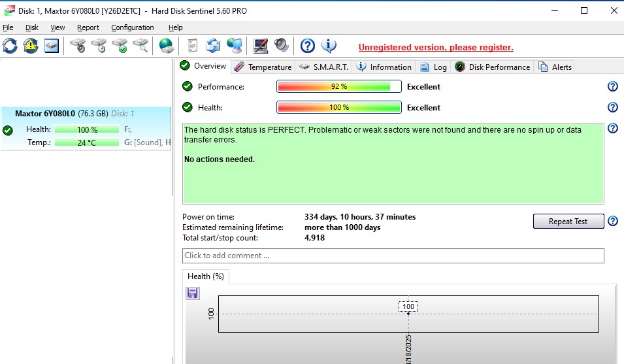Viewport: 624px width, 364px height.
Task: Click the start/stop count value 4,918
Action: tap(314, 237)
